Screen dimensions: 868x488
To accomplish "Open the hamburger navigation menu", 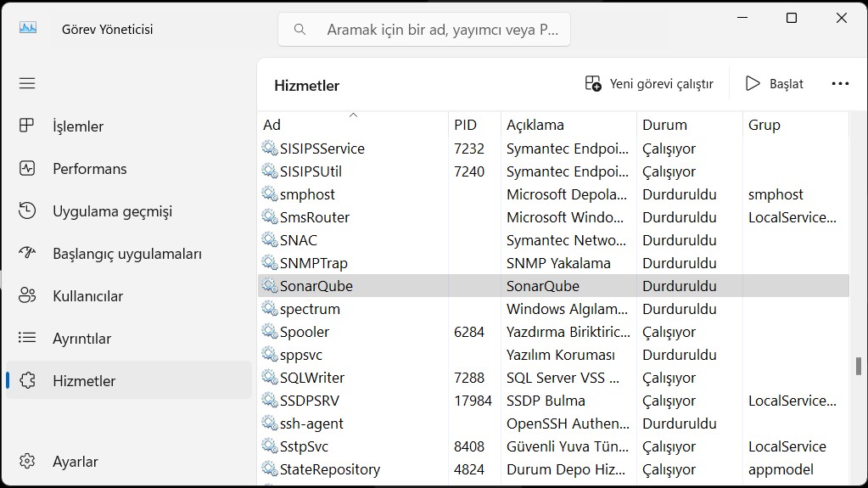I will [x=27, y=84].
